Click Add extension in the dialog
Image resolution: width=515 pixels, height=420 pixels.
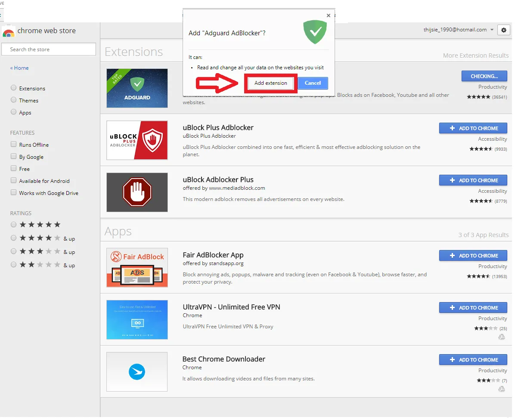coord(271,83)
